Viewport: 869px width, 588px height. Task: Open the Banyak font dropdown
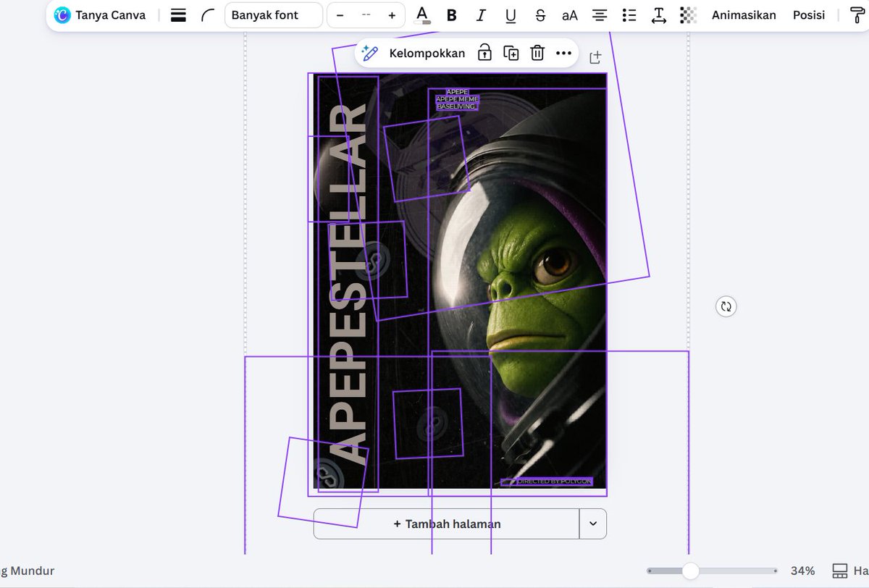[x=274, y=15]
